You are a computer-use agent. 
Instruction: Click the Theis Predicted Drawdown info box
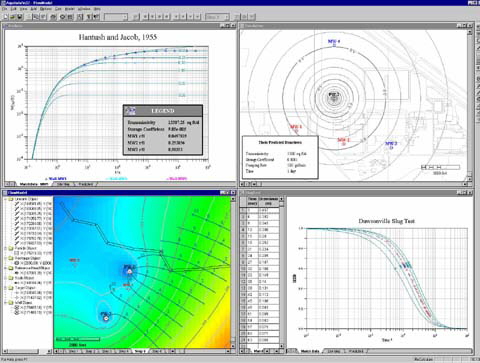[280, 157]
